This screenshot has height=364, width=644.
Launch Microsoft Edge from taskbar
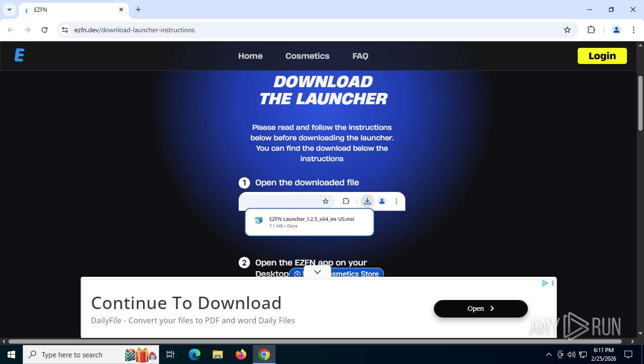pos(195,355)
